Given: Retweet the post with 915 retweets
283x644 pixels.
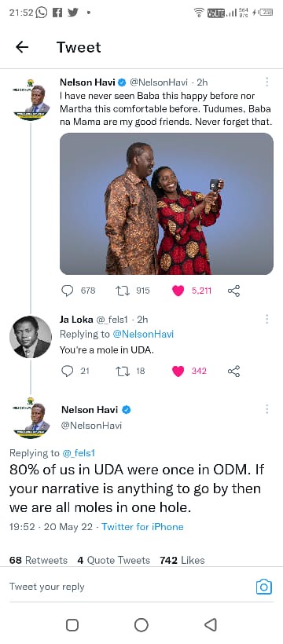Looking at the screenshot, I should [123, 291].
